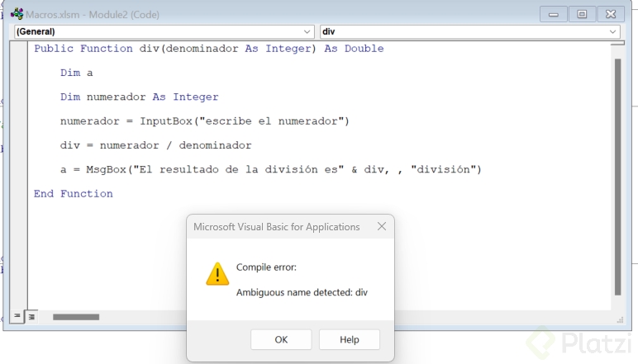Close the Module2 code window

coord(611,14)
